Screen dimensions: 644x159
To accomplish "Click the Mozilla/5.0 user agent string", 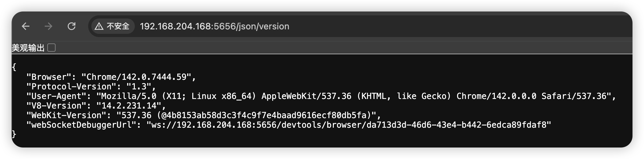I will point(354,96).
